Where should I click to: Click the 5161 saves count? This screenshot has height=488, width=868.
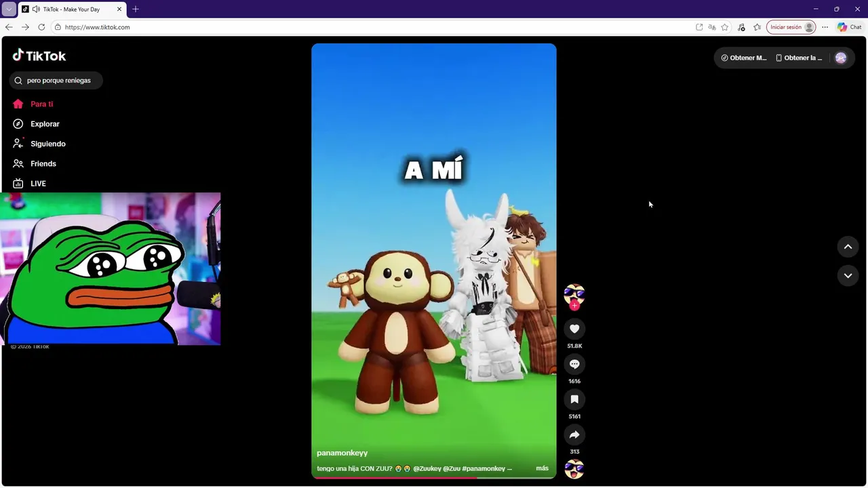click(x=574, y=416)
